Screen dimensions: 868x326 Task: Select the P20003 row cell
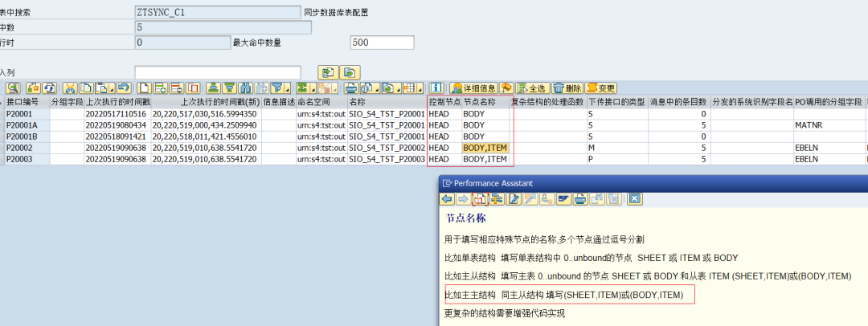27,160
